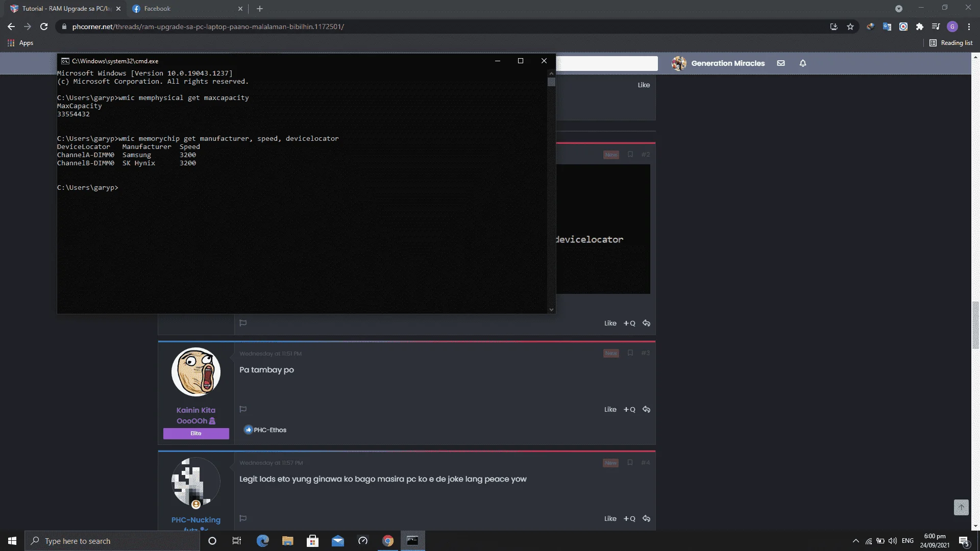Image resolution: width=980 pixels, height=551 pixels.
Task: Open the Mail app from the taskbar
Action: tap(337, 541)
